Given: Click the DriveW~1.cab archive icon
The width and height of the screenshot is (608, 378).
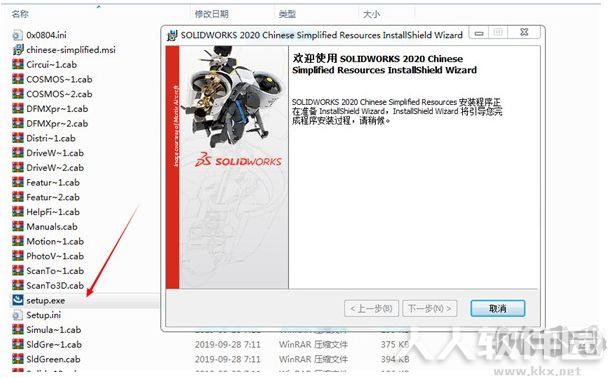Looking at the screenshot, I should 17,153.
